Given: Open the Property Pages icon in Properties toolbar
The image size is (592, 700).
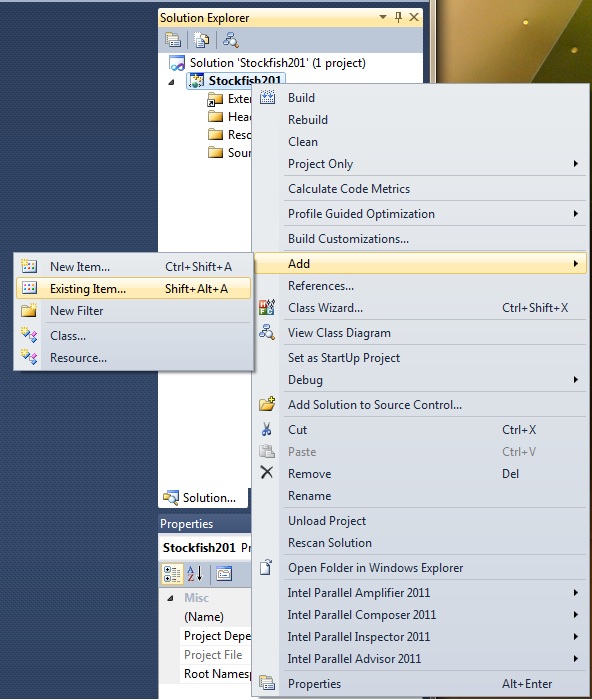Looking at the screenshot, I should pyautogui.click(x=224, y=574).
